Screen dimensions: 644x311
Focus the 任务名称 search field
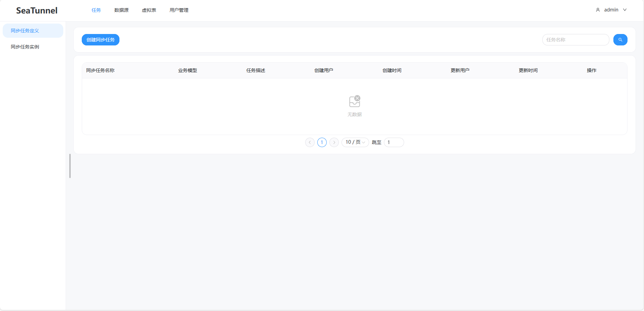576,40
